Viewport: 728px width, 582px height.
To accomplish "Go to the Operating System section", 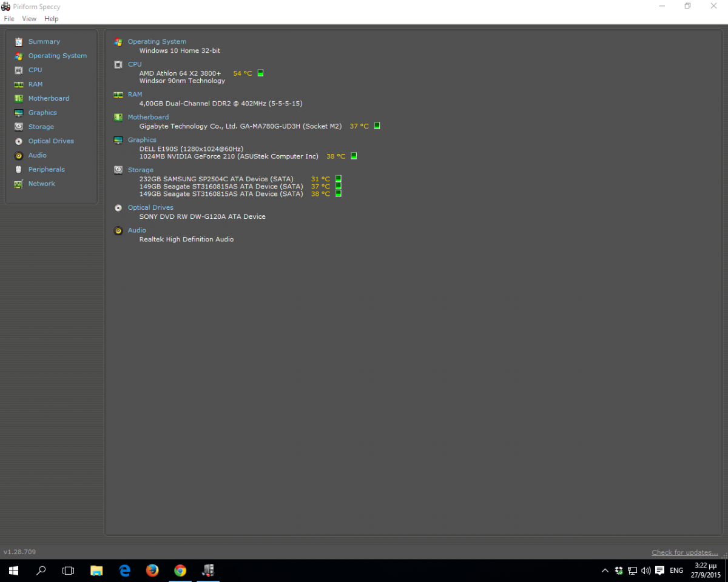I will point(58,56).
